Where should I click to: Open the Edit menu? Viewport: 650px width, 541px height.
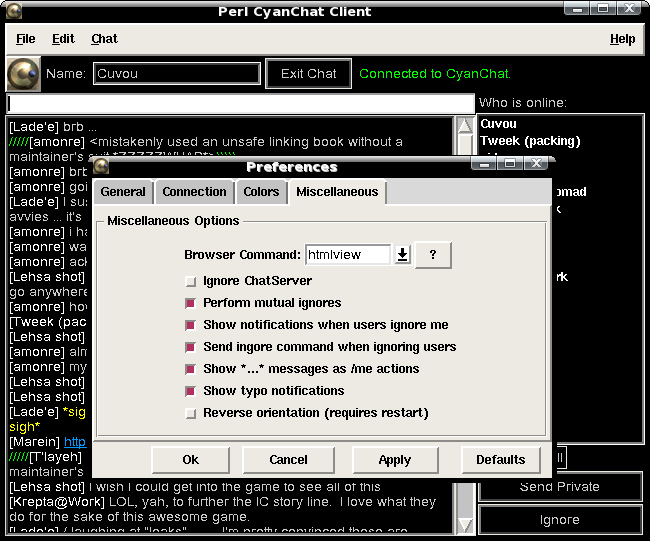63,39
